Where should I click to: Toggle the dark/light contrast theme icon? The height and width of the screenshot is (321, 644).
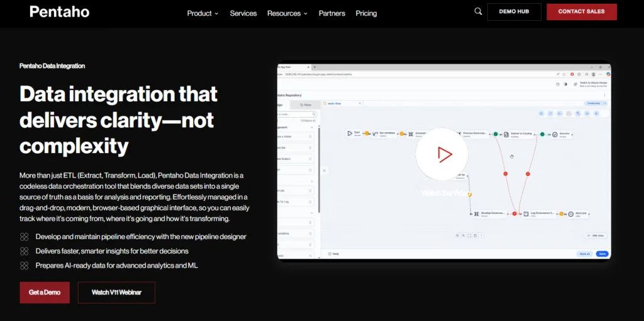tap(565, 84)
